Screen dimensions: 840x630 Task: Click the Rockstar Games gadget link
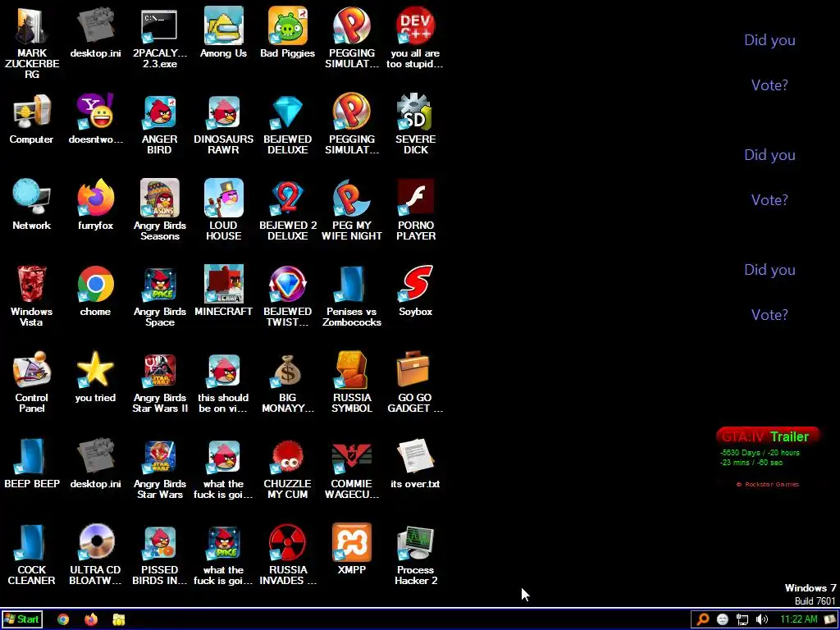click(768, 484)
